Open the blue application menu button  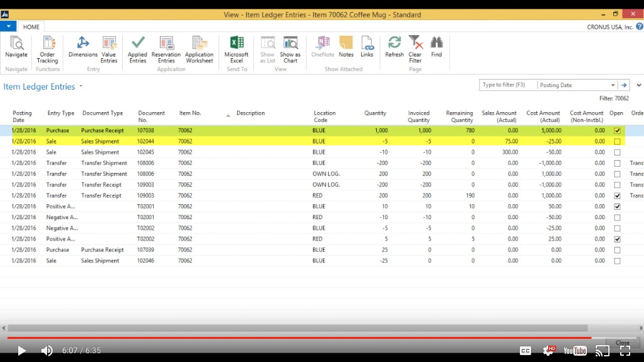tap(8, 26)
